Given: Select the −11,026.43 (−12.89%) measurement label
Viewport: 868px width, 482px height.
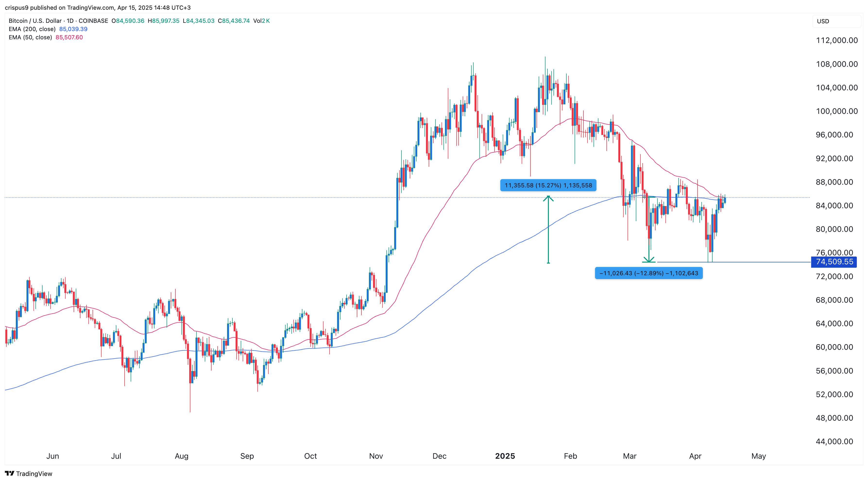Looking at the screenshot, I should coord(649,273).
